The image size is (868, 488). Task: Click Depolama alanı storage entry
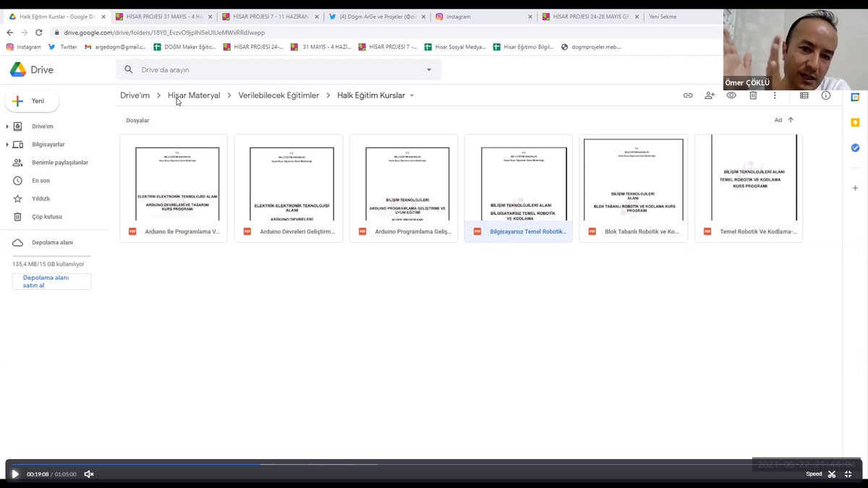[52, 243]
